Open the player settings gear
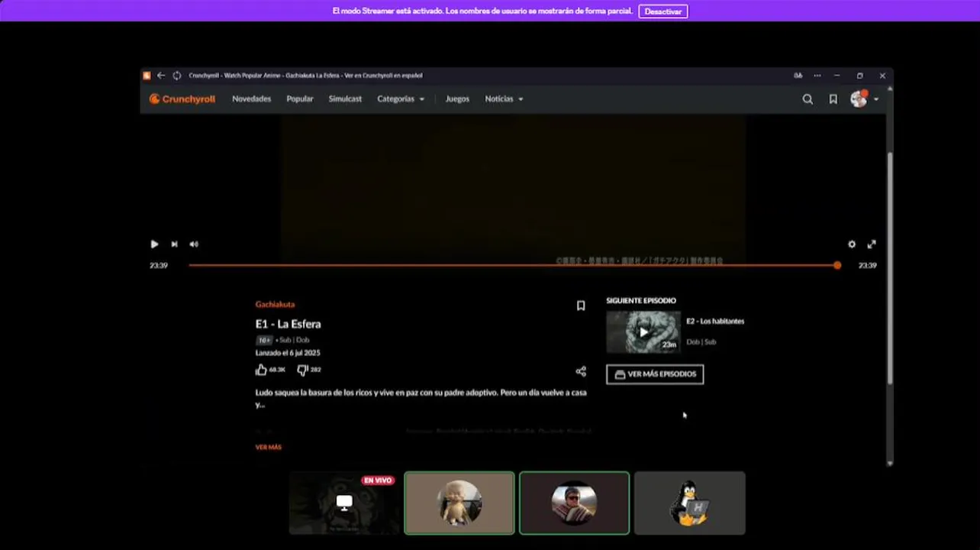This screenshot has height=550, width=980. (x=852, y=244)
